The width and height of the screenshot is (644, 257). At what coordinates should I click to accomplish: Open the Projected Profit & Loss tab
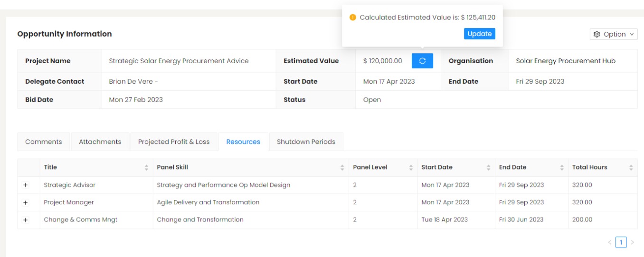tap(174, 142)
